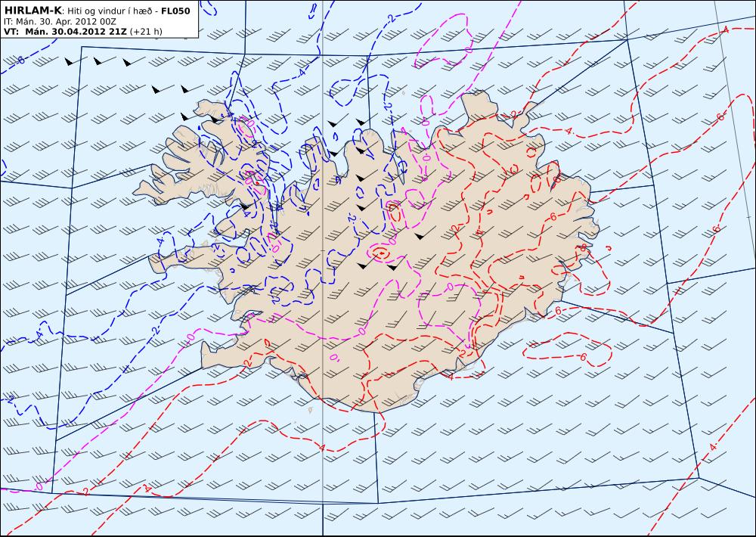The image size is (756, 537).
Task: Select the 'IT: Mán. 30. Apr. 2012 00Z' line
Action: 60,22
